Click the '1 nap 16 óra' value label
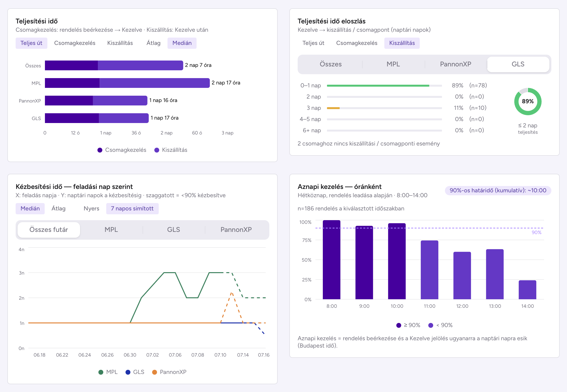567x392 pixels. pyautogui.click(x=163, y=101)
